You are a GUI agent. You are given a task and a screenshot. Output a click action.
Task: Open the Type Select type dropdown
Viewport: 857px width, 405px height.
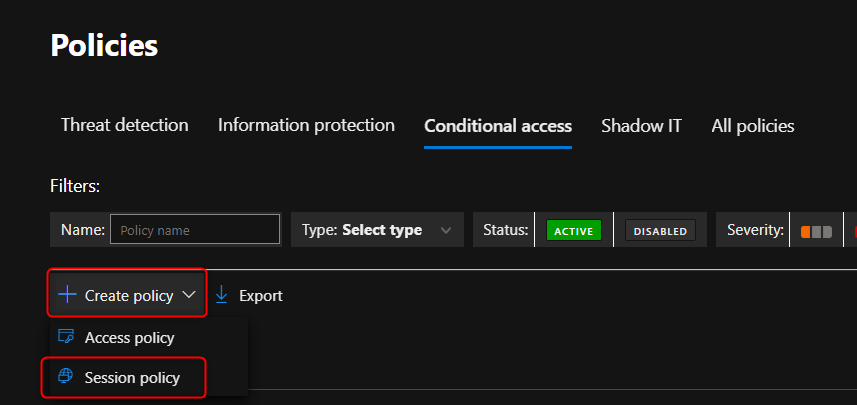tap(378, 230)
